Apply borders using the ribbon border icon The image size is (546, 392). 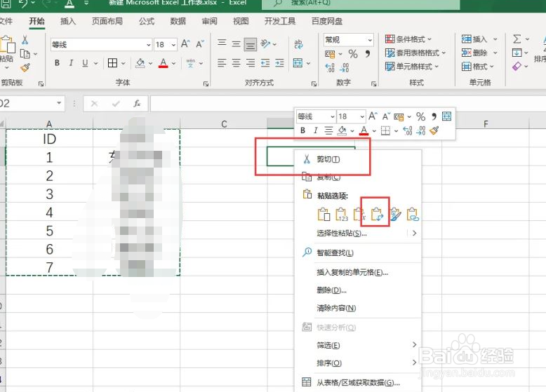tap(112, 63)
